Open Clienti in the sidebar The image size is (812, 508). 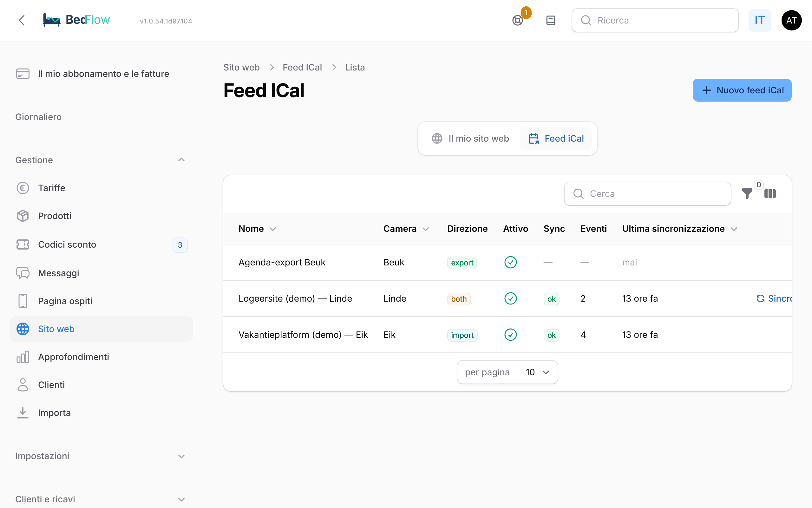tap(101, 385)
